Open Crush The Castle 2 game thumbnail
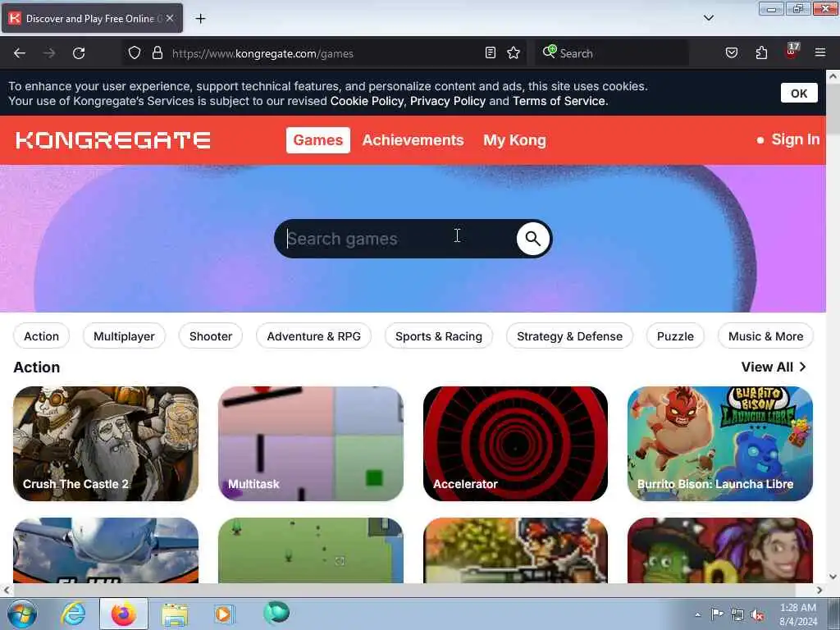Image resolution: width=840 pixels, height=630 pixels. [106, 444]
